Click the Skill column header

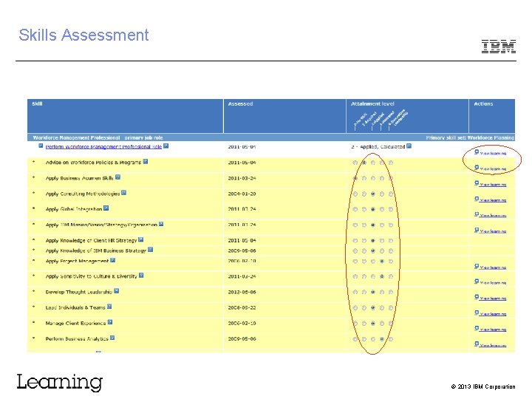tap(125, 116)
